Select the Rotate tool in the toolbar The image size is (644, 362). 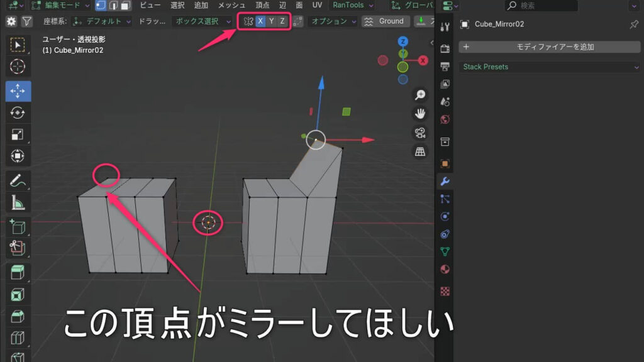pyautogui.click(x=18, y=112)
